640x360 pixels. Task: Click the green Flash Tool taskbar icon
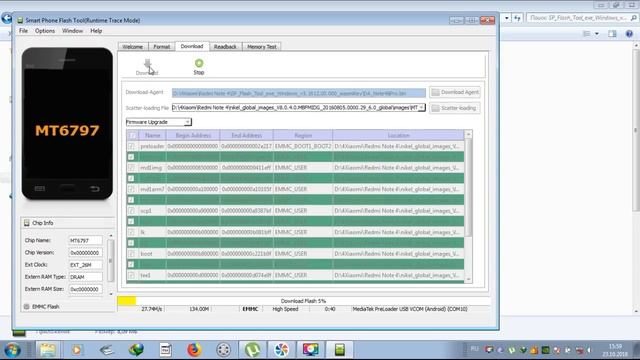(x=340, y=350)
